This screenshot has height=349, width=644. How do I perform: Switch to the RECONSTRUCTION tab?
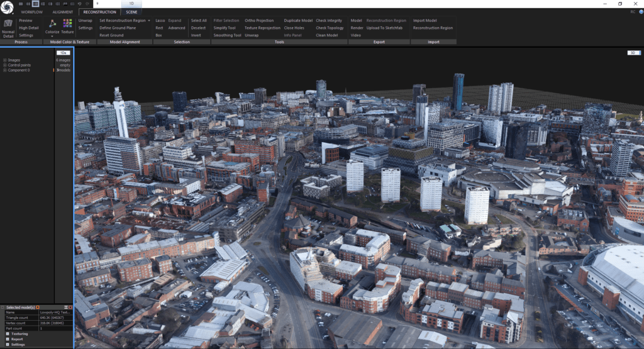(99, 13)
